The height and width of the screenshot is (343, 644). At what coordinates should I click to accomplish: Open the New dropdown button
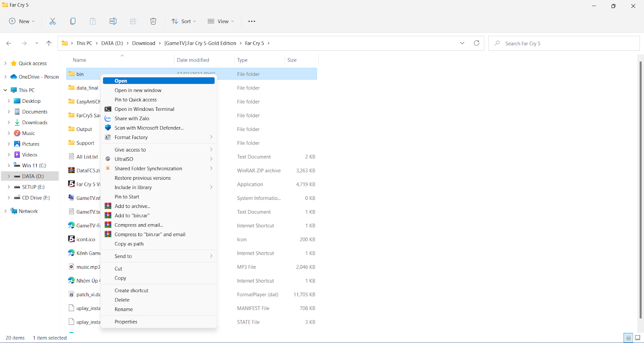[x=22, y=21]
